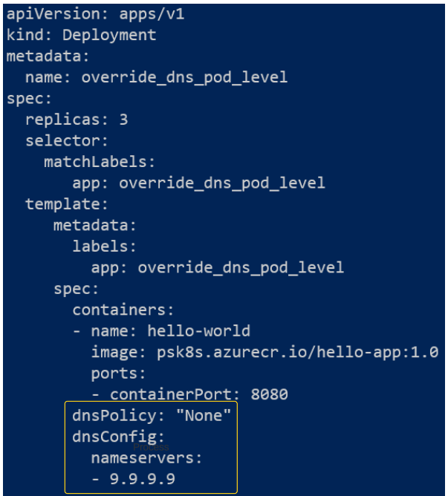Click the containers key
The image size is (448, 496).
point(123,309)
